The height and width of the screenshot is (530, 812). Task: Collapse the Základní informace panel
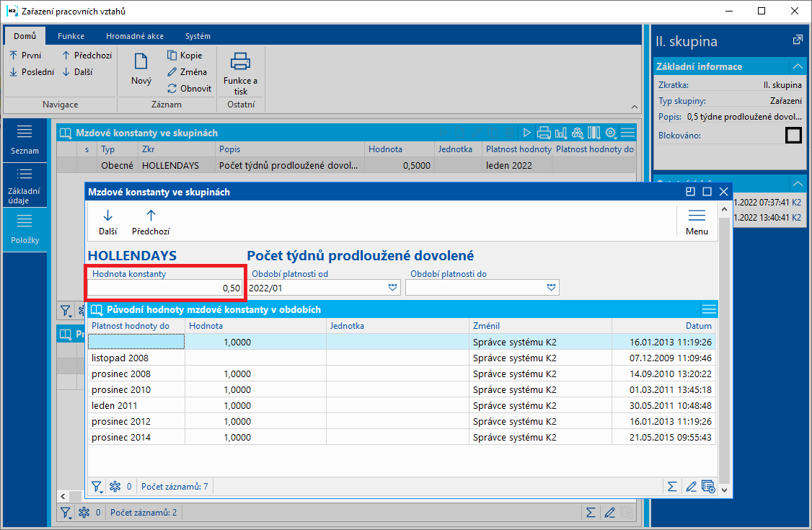point(797,66)
